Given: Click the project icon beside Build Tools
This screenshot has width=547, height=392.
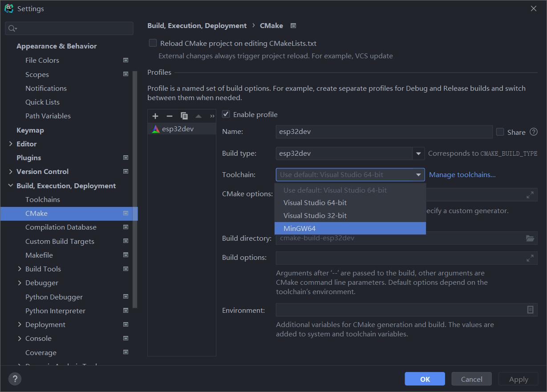Looking at the screenshot, I should coord(126,269).
